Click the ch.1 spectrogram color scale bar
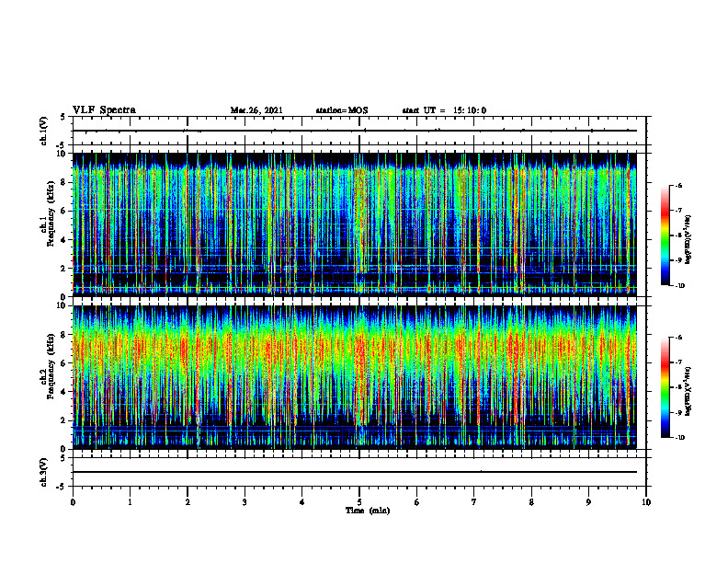 [665, 236]
